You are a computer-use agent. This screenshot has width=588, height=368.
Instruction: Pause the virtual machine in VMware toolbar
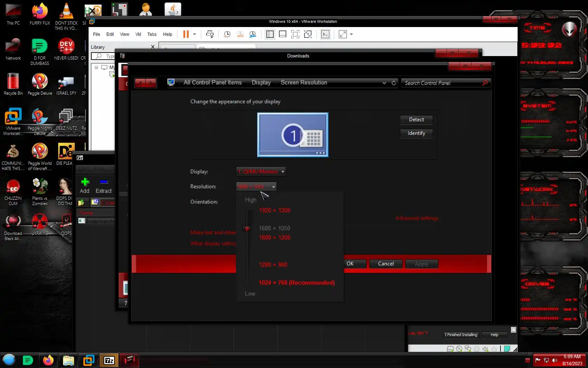(186, 34)
